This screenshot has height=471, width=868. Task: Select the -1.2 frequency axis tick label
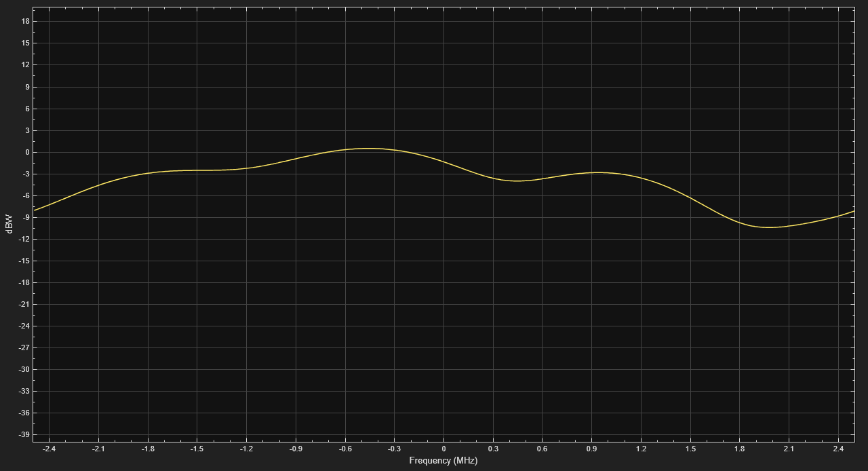[246, 449]
